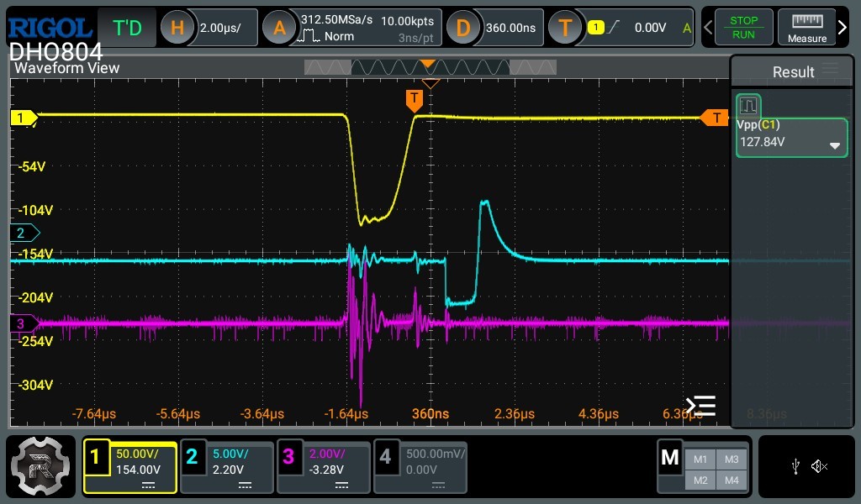Image resolution: width=861 pixels, height=504 pixels.
Task: Click the Result panel title
Action: 793,72
